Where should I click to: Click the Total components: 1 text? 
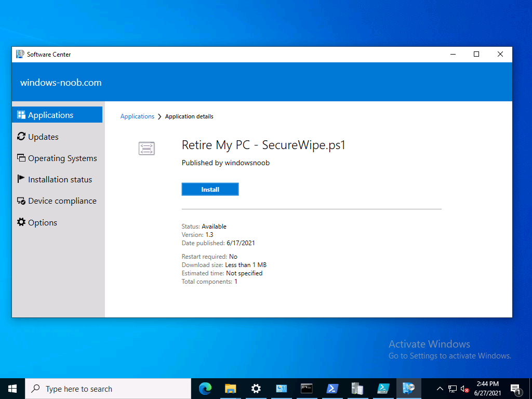209,282
